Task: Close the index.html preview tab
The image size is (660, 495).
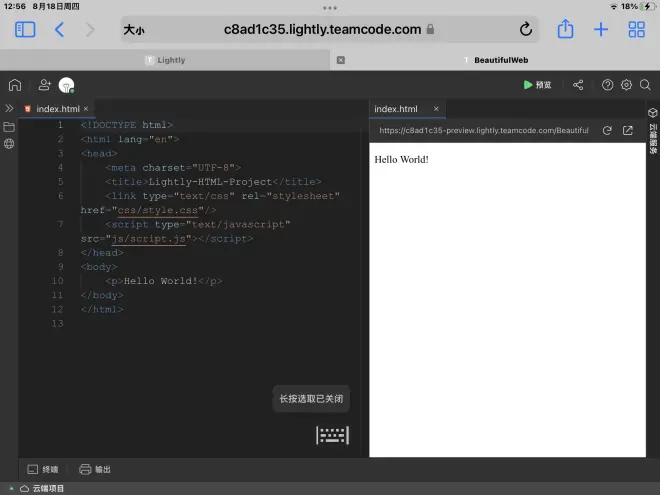Action: pyautogui.click(x=436, y=109)
